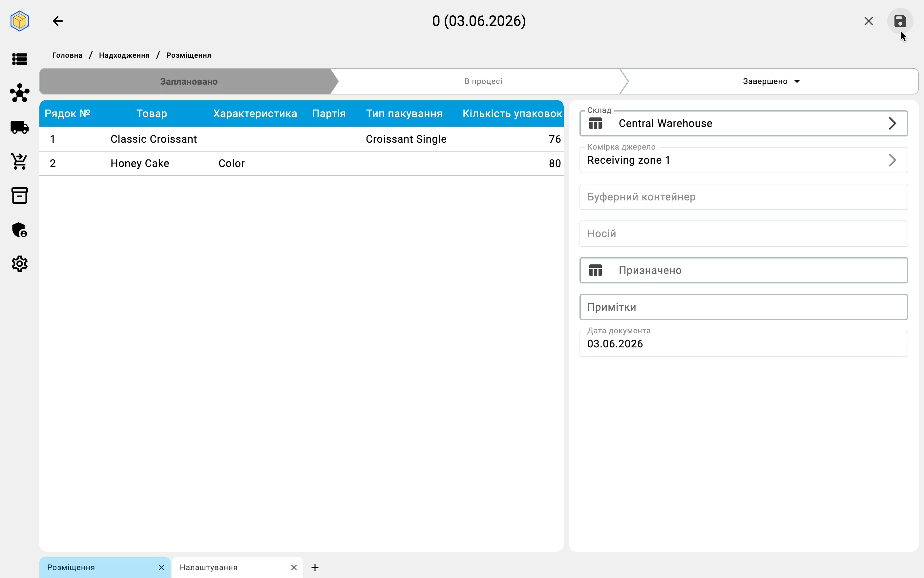Expand the Завершено status dropdown arrow
Viewport: 924px width, 578px height.
[797, 81]
